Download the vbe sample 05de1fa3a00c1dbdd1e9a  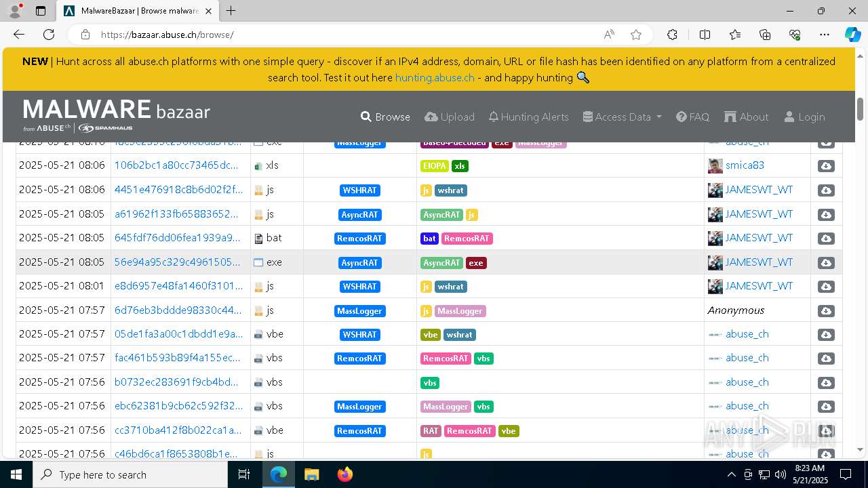click(825, 334)
